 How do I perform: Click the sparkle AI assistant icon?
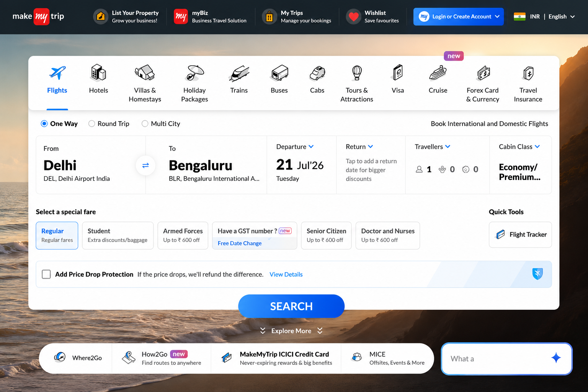click(556, 358)
